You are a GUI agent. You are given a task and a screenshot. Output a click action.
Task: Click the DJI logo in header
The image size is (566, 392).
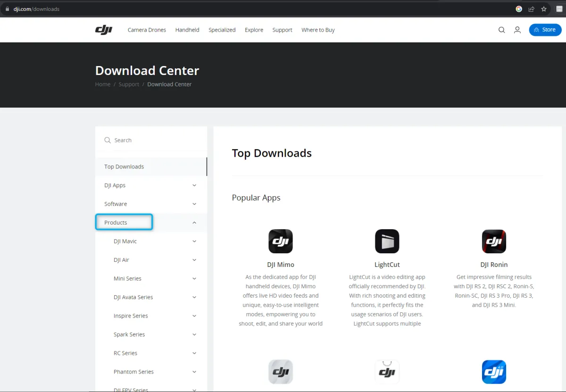pos(104,30)
